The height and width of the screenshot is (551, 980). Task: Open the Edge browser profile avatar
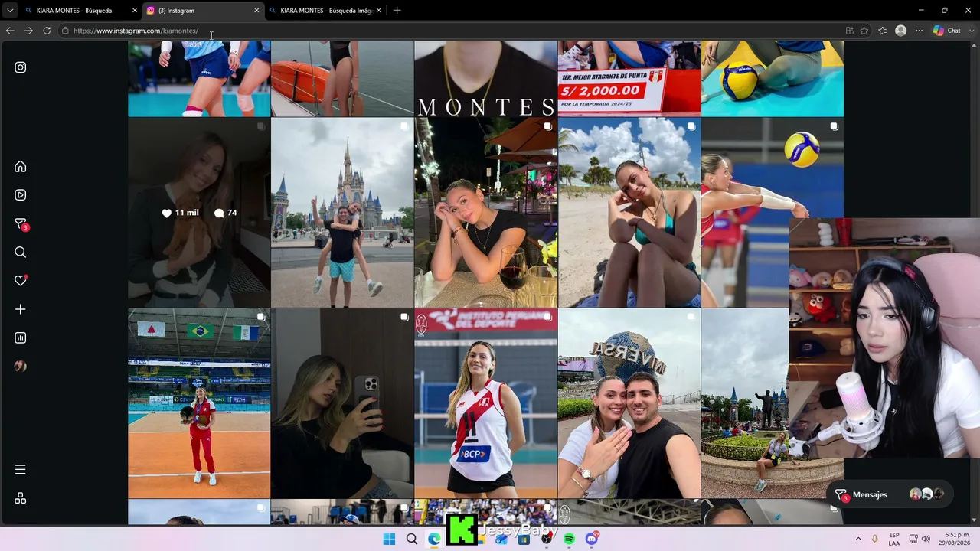point(901,31)
